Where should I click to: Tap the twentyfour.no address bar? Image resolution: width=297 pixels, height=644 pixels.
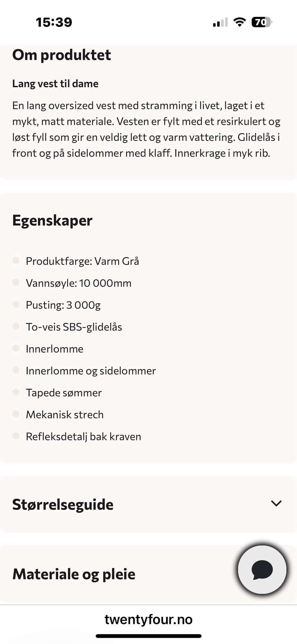148,620
